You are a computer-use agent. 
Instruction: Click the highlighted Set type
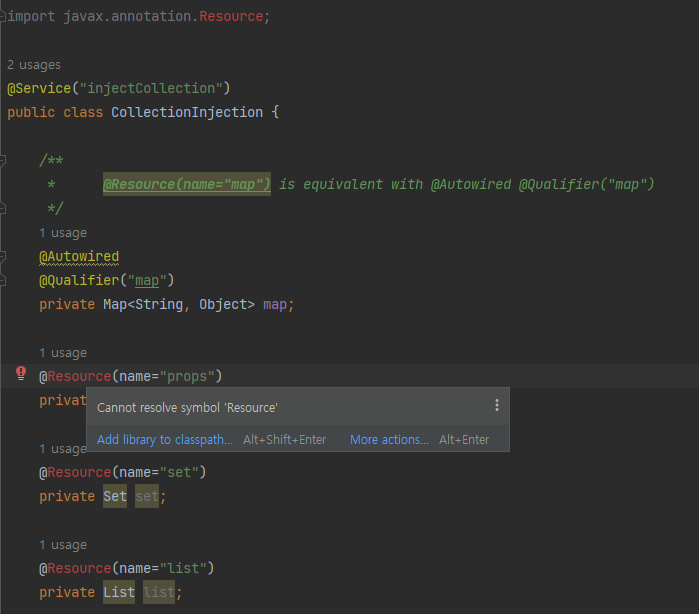tap(115, 496)
